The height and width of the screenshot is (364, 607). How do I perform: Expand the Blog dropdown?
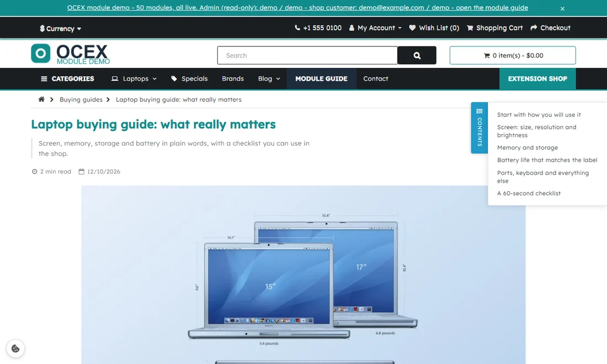coord(269,78)
